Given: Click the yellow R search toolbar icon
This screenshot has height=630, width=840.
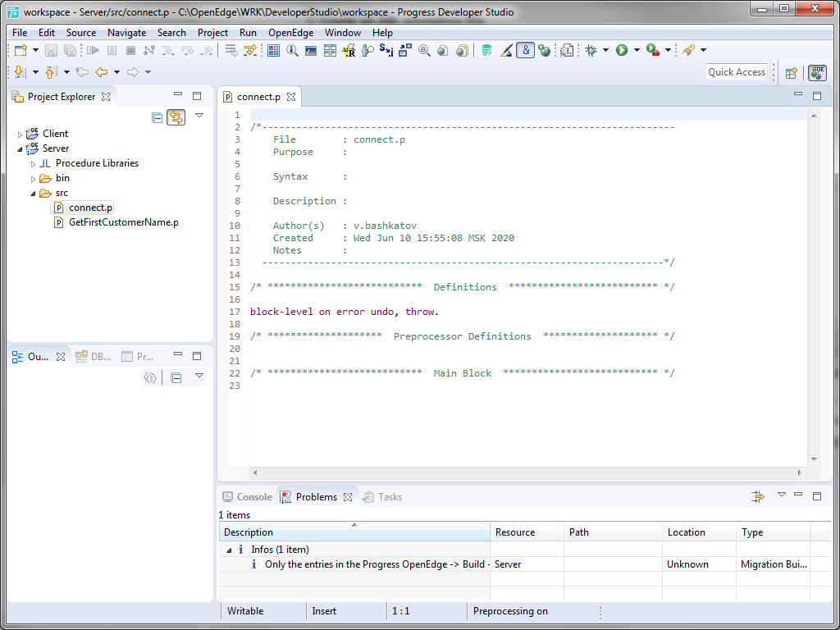Looking at the screenshot, I should coord(349,50).
